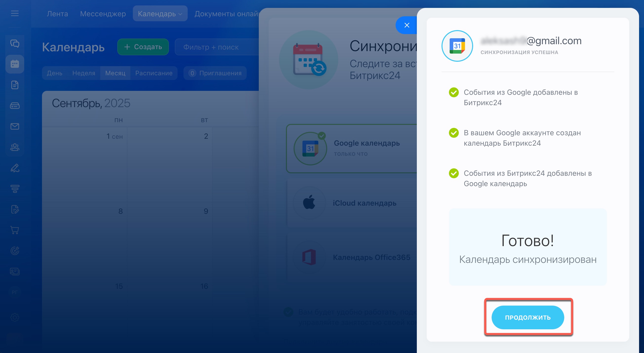Click the green Создать button
The width and height of the screenshot is (644, 353).
tap(143, 47)
